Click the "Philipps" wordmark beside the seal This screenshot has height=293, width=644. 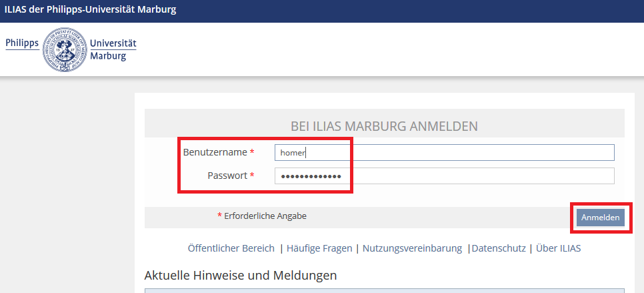point(22,43)
